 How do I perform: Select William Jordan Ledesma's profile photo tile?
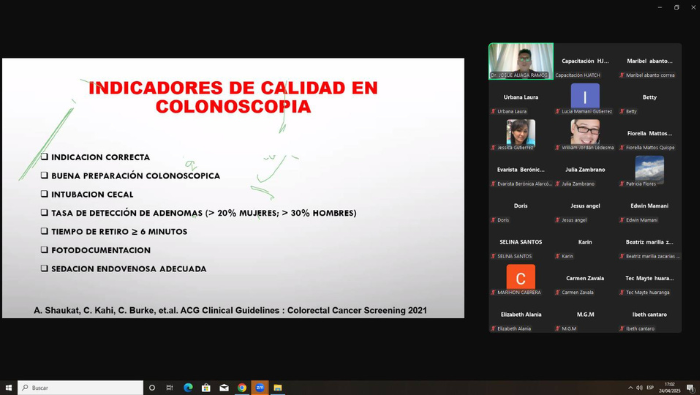pos(585,132)
